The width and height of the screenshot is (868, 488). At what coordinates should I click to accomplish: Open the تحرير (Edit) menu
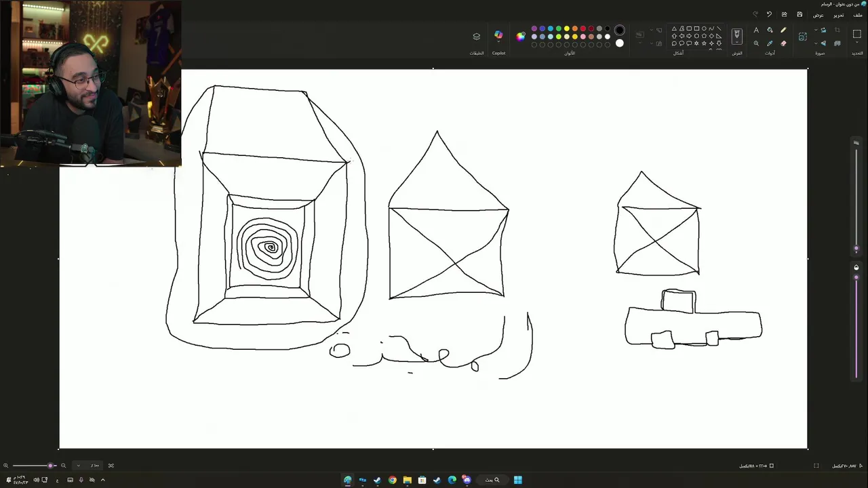click(x=839, y=15)
